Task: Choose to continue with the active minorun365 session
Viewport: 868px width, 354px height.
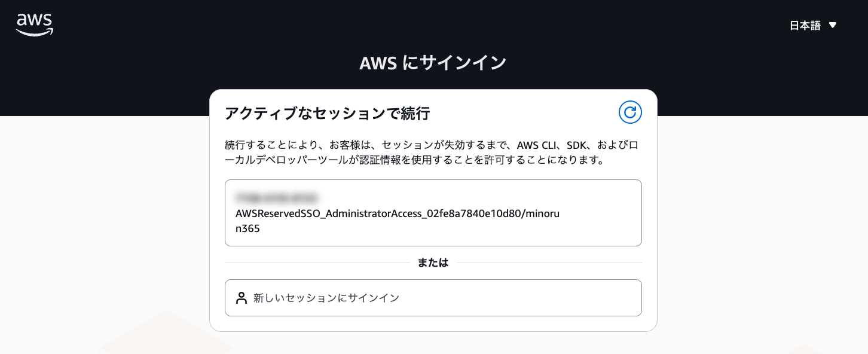Action: (433, 213)
